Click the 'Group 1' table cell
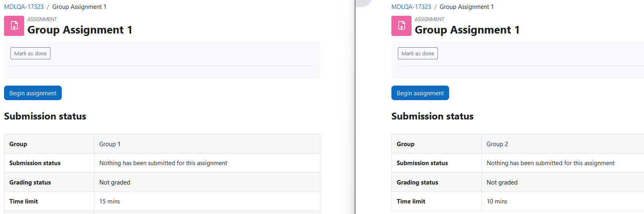The height and width of the screenshot is (214, 644). point(207,144)
